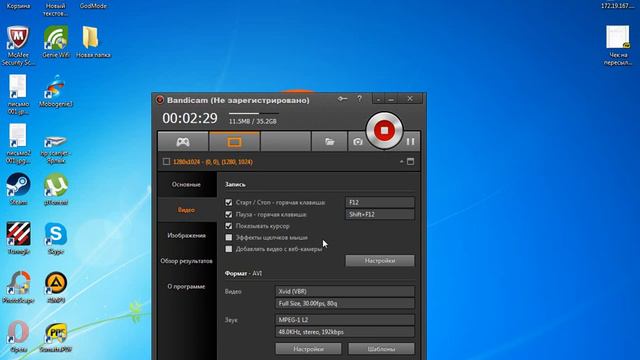Collapse the panel with the small up arrow
This screenshot has height=360, width=640.
click(x=402, y=162)
